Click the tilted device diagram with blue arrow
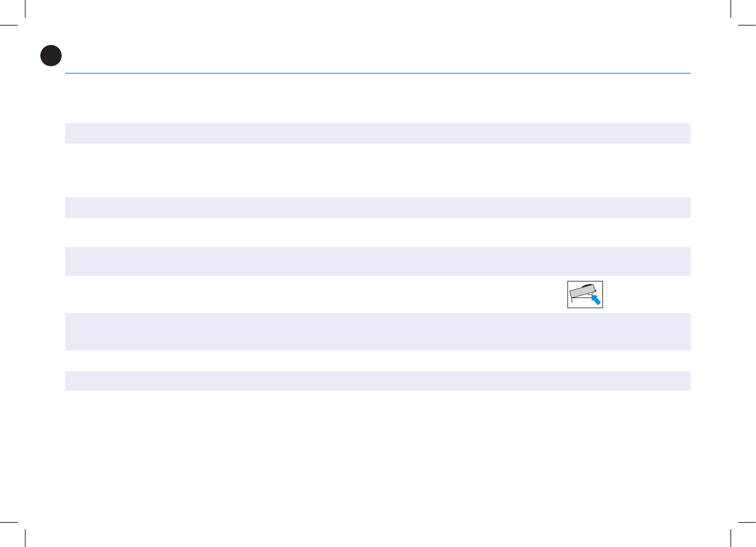This screenshot has height=547, width=756. pos(585,294)
